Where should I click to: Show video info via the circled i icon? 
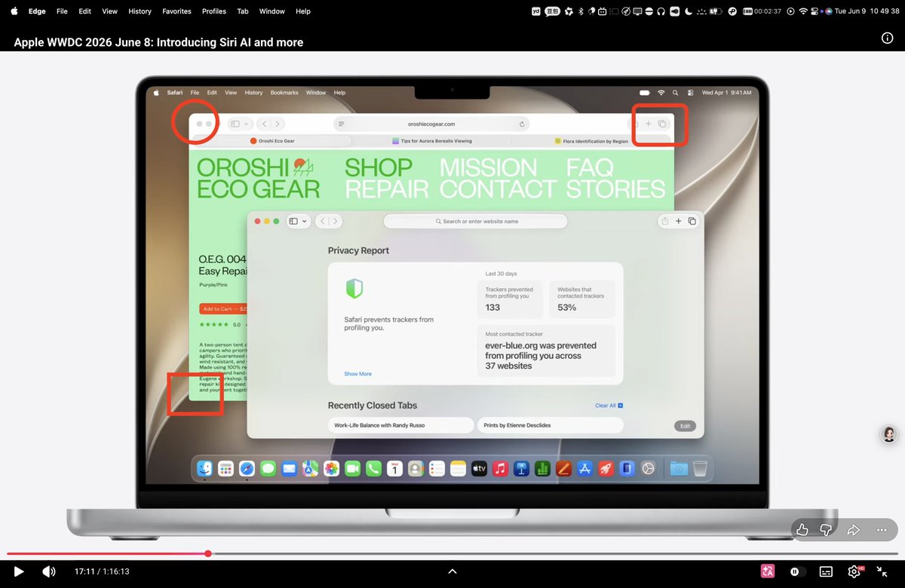pos(887,39)
